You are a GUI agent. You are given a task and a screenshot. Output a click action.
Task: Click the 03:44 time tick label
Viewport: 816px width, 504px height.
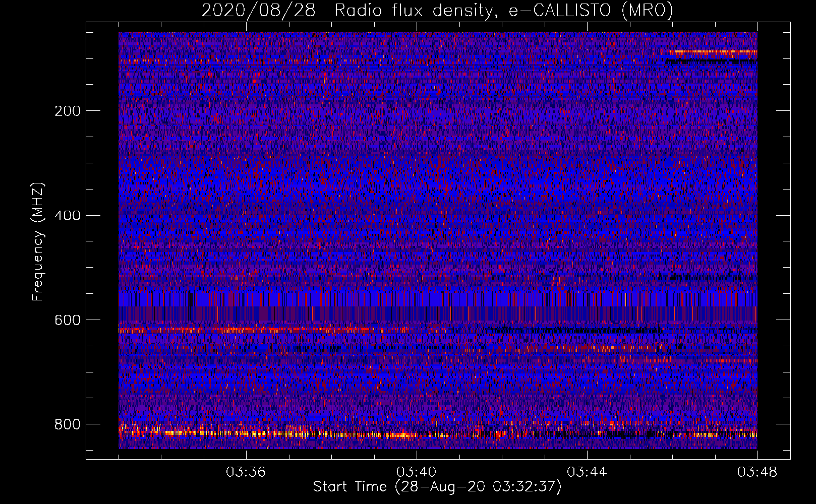587,472
